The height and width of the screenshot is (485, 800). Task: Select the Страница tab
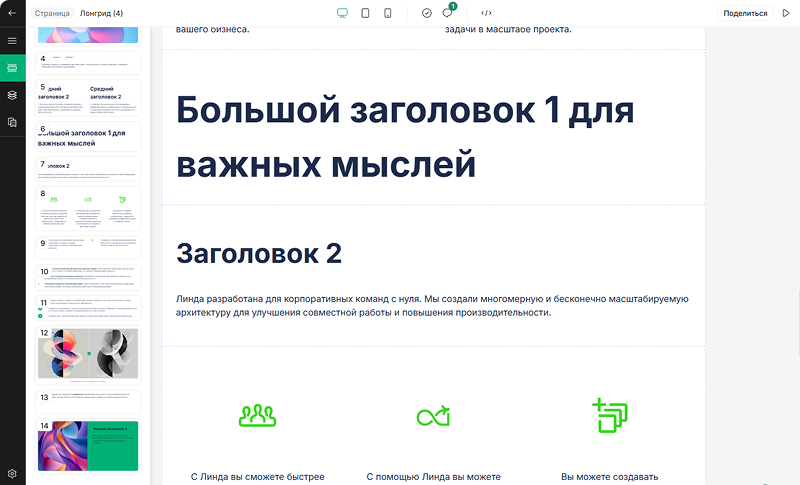click(x=52, y=13)
